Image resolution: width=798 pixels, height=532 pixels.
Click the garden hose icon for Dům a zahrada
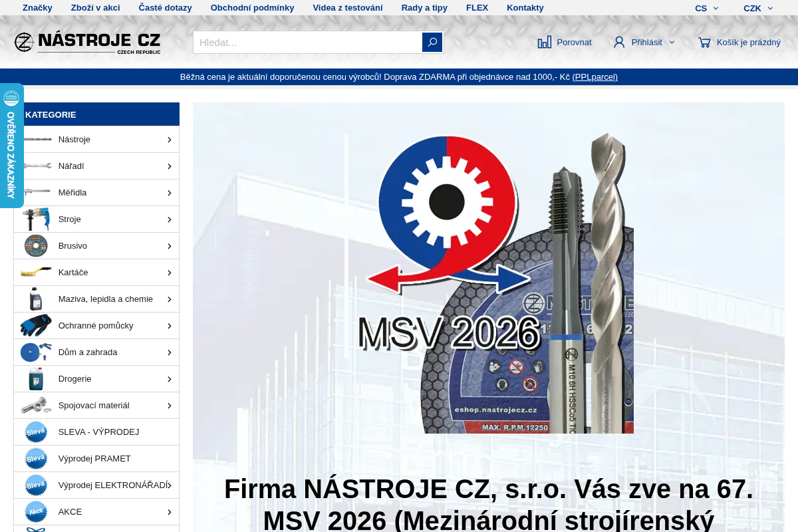(36, 352)
